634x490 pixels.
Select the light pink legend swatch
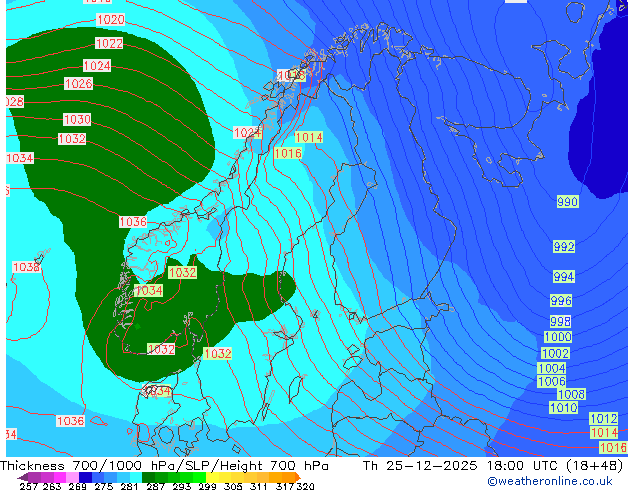(x=72, y=477)
